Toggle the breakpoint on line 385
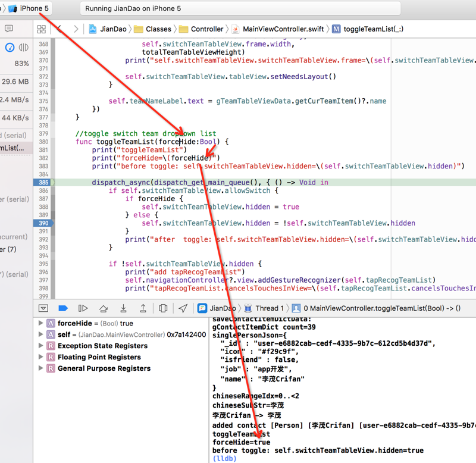This screenshot has height=463, width=476. click(43, 183)
